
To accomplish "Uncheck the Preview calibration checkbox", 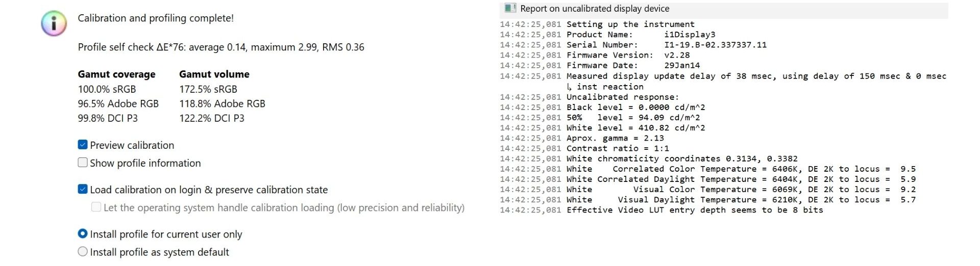I will (83, 145).
